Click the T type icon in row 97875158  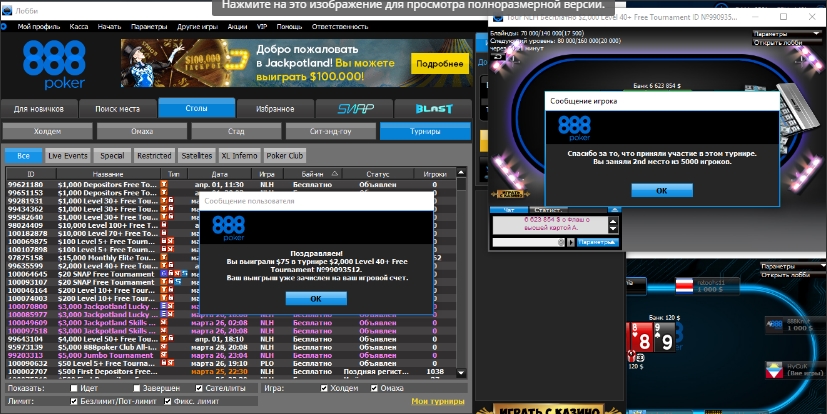[x=164, y=257]
